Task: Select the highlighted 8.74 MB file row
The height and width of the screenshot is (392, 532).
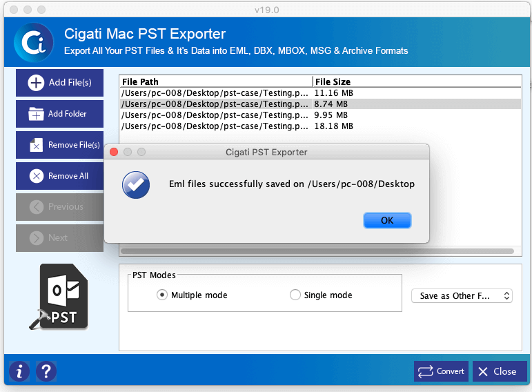Action: (320, 104)
